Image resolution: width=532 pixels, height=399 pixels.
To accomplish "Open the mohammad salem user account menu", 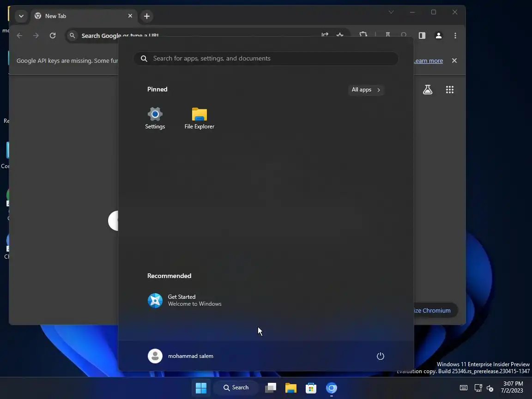I will (181, 356).
